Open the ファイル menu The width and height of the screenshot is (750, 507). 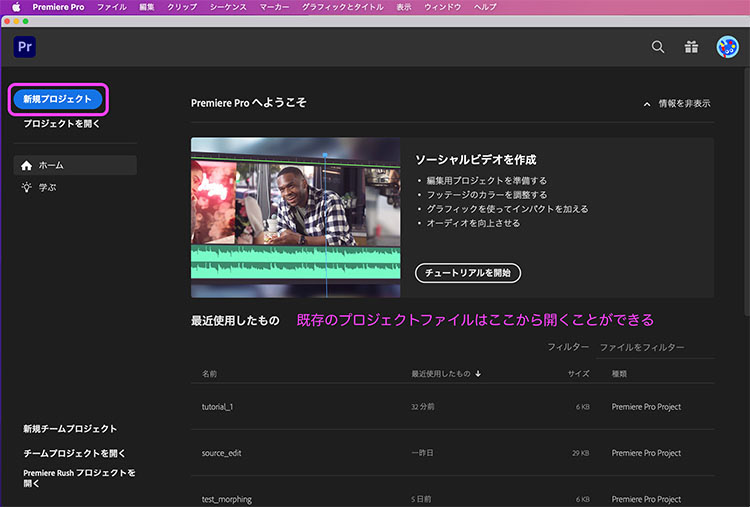click(x=111, y=7)
